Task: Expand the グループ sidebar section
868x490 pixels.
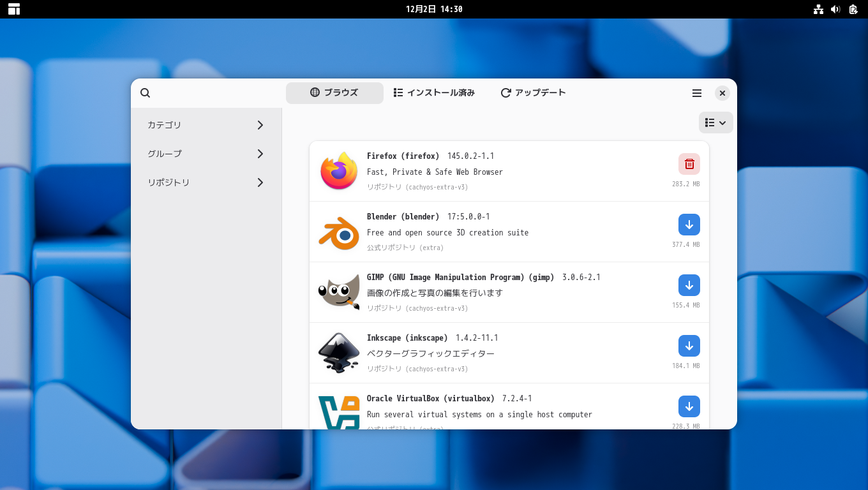Action: [206, 154]
